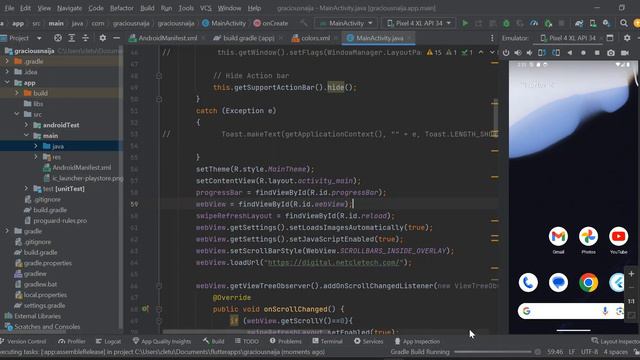Viewport: 640px width, 360px height.
Task: Expand the .idea folder
Action: pyautogui.click(x=7, y=72)
